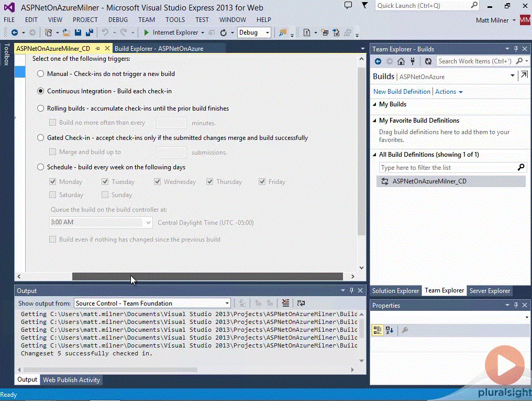Click the Connect to Team Projects plug icon
The image size is (532, 401).
point(413,61)
